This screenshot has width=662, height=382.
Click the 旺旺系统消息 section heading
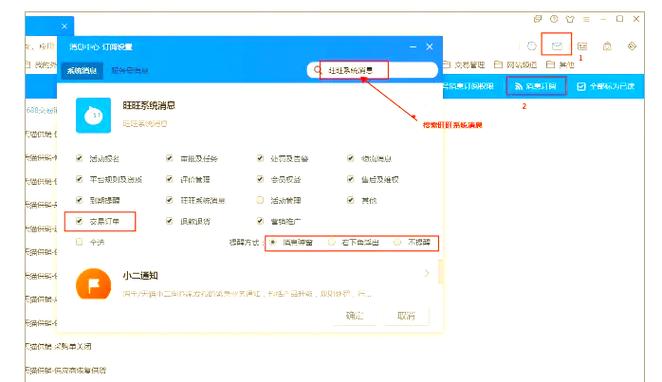[149, 106]
